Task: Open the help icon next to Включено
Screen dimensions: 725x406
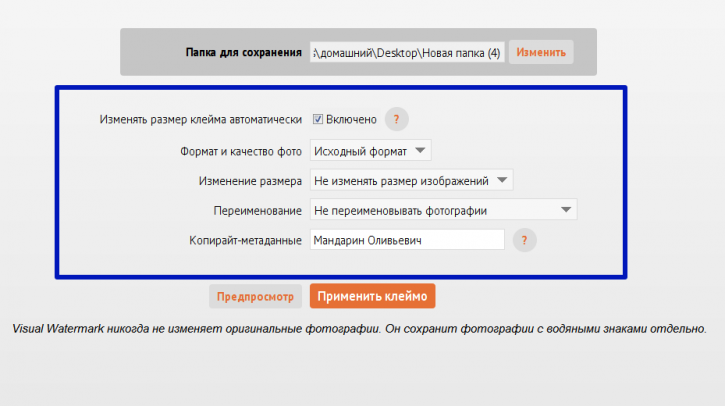Action: [x=396, y=119]
